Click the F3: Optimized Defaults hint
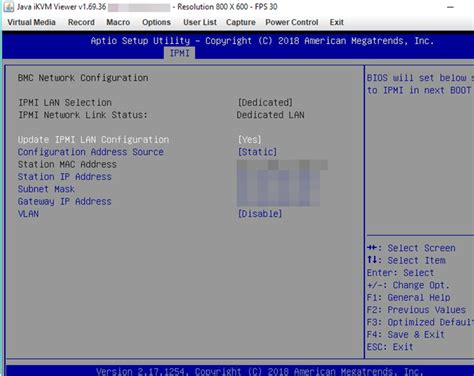This screenshot has height=376, width=474. [420, 322]
